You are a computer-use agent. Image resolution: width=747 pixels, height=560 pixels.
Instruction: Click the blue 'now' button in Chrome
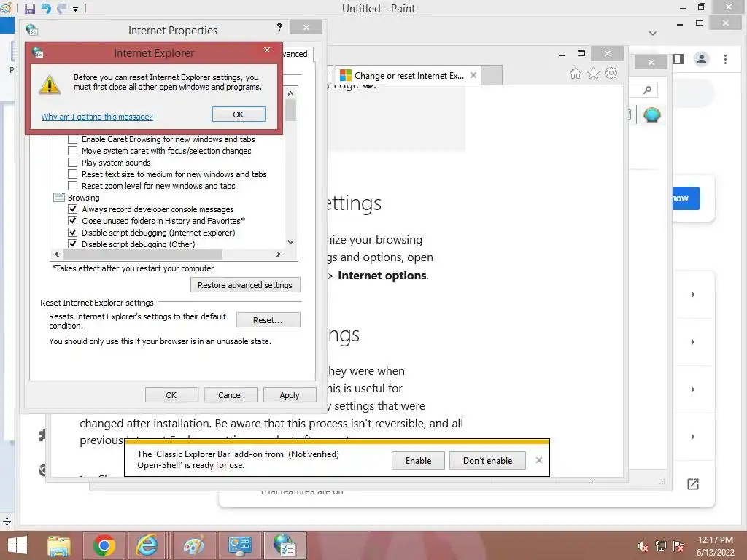tap(686, 198)
